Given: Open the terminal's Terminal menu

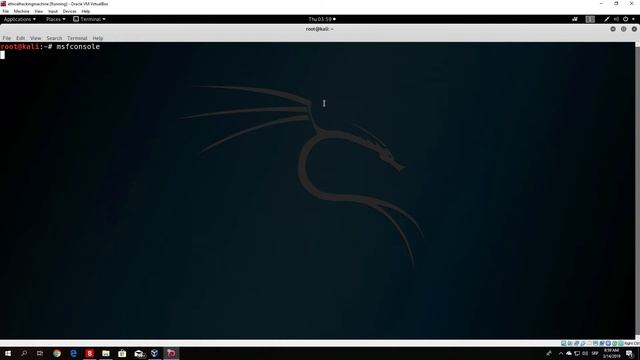Looking at the screenshot, I should click(x=77, y=38).
